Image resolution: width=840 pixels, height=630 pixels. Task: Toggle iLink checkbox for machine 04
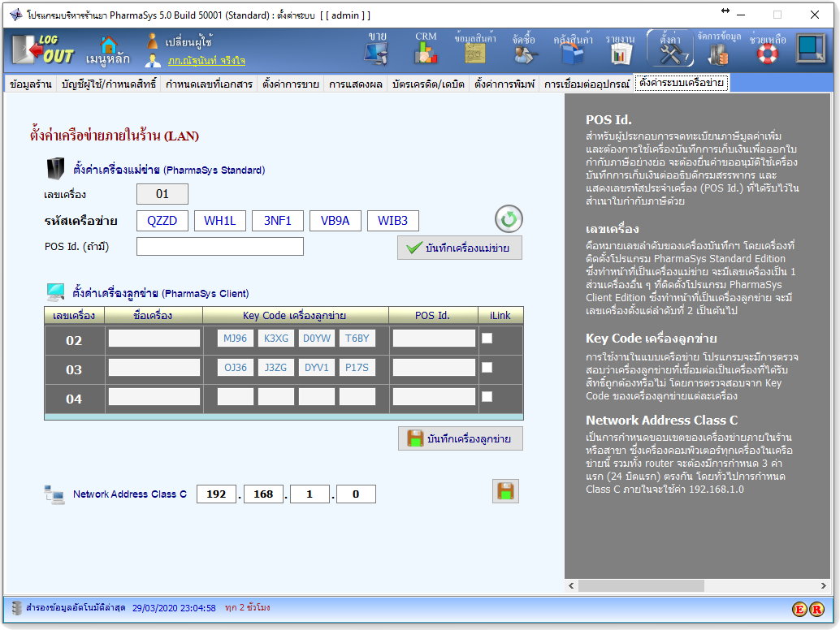(x=487, y=397)
